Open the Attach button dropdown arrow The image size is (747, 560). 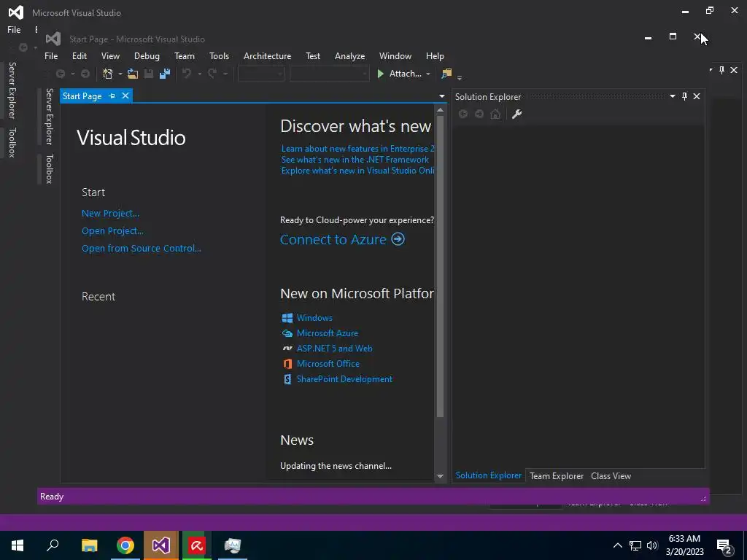tap(427, 74)
